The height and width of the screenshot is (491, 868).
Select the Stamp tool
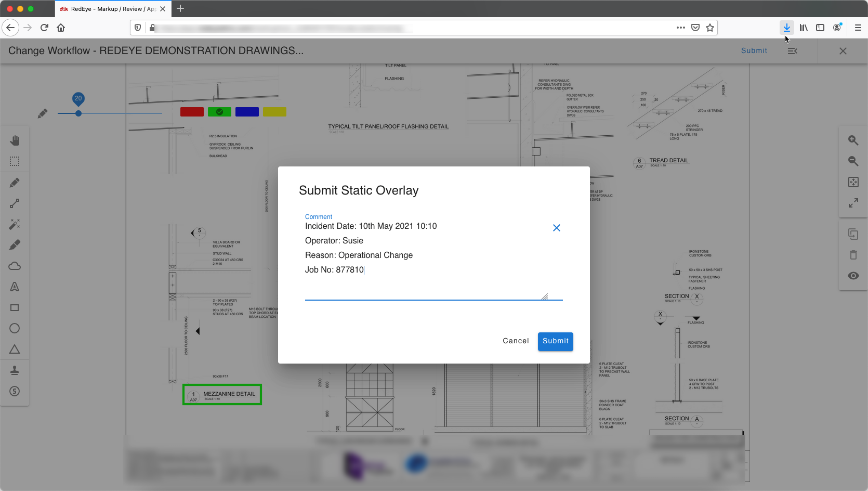coord(15,370)
